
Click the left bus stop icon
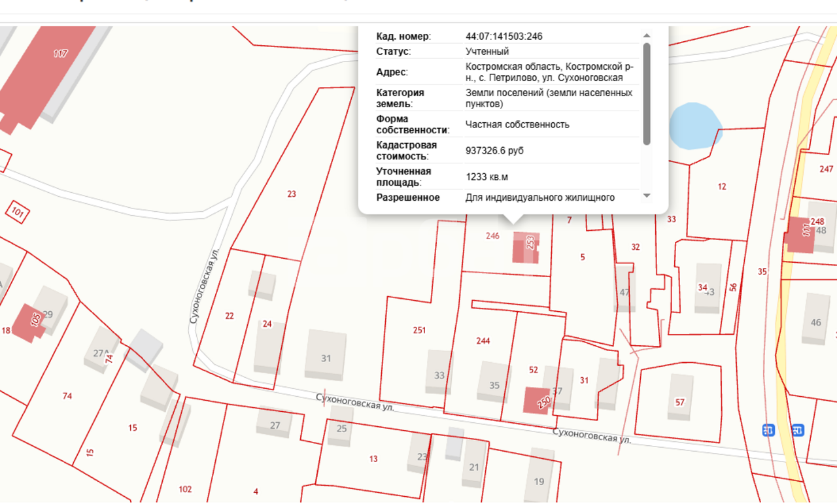pos(768,430)
